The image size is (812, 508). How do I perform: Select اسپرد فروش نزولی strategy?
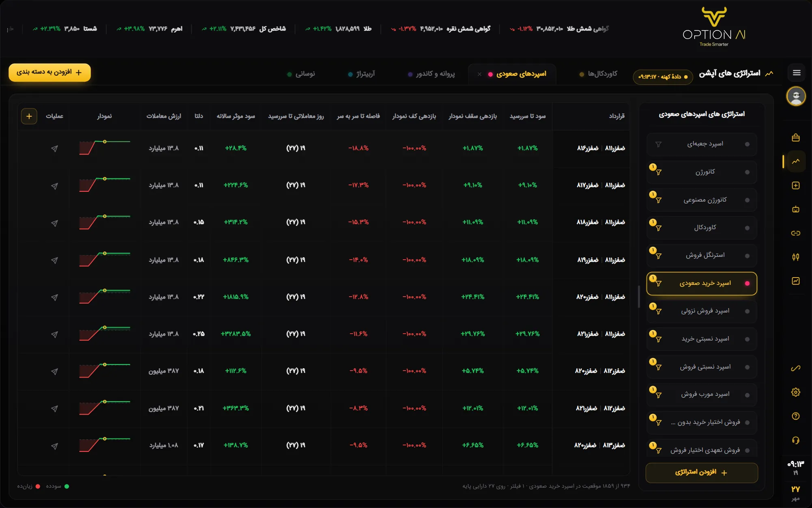tap(702, 311)
